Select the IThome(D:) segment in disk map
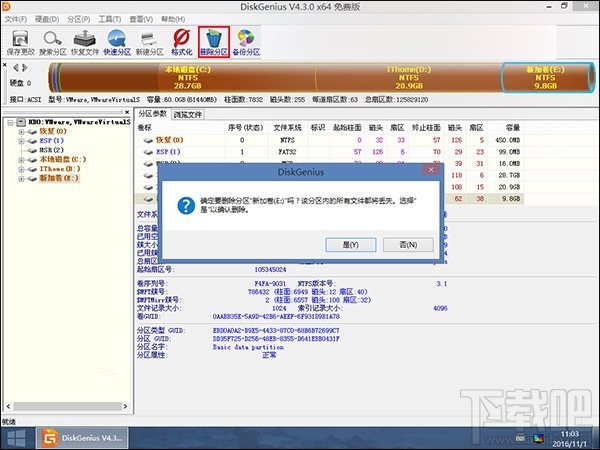 tap(408, 78)
